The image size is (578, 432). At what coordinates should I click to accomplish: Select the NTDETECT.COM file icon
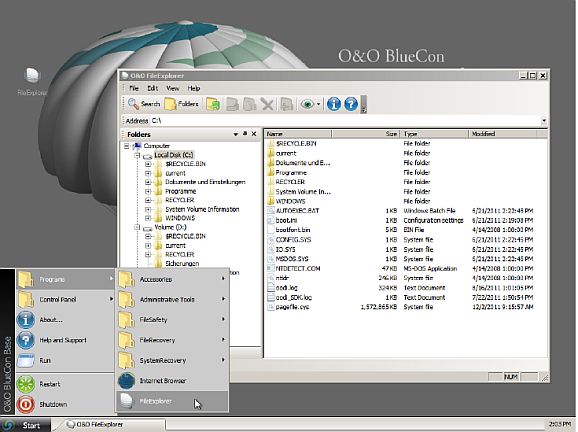click(x=270, y=269)
